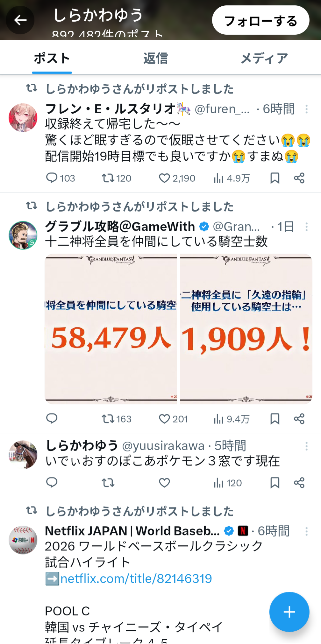Share the フレン・E・ルスタリオ post

point(299,178)
